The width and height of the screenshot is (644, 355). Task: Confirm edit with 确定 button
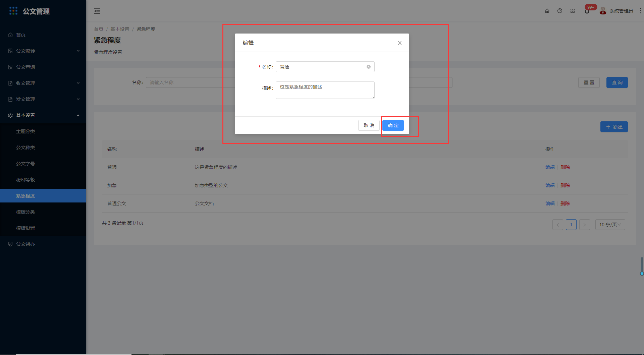393,125
